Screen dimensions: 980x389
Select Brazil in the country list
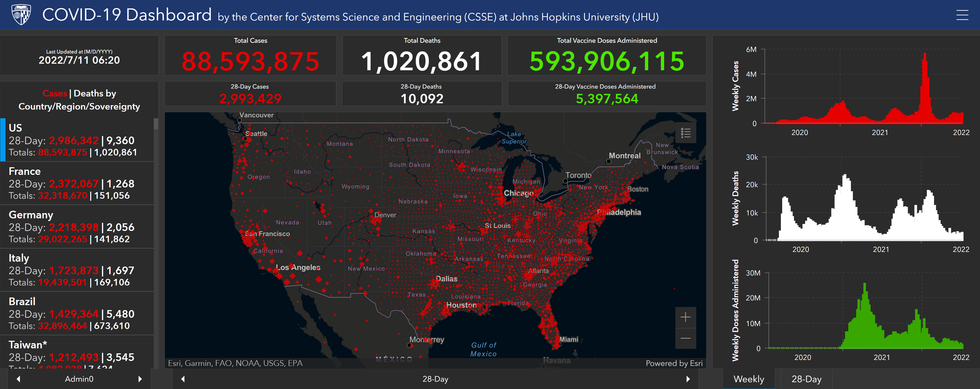pyautogui.click(x=76, y=314)
